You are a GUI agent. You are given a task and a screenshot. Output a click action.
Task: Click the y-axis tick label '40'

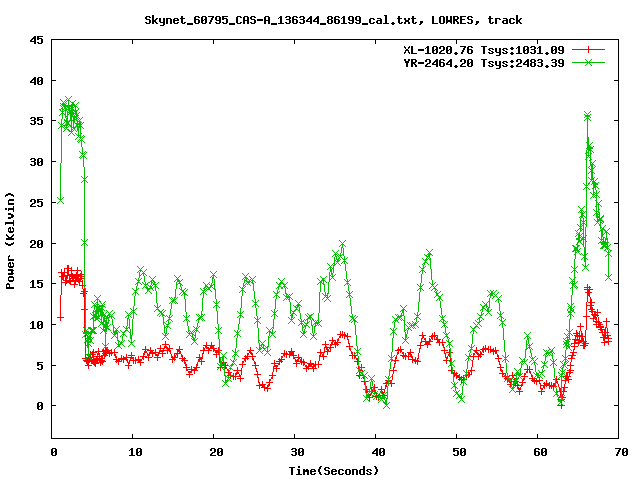36,81
